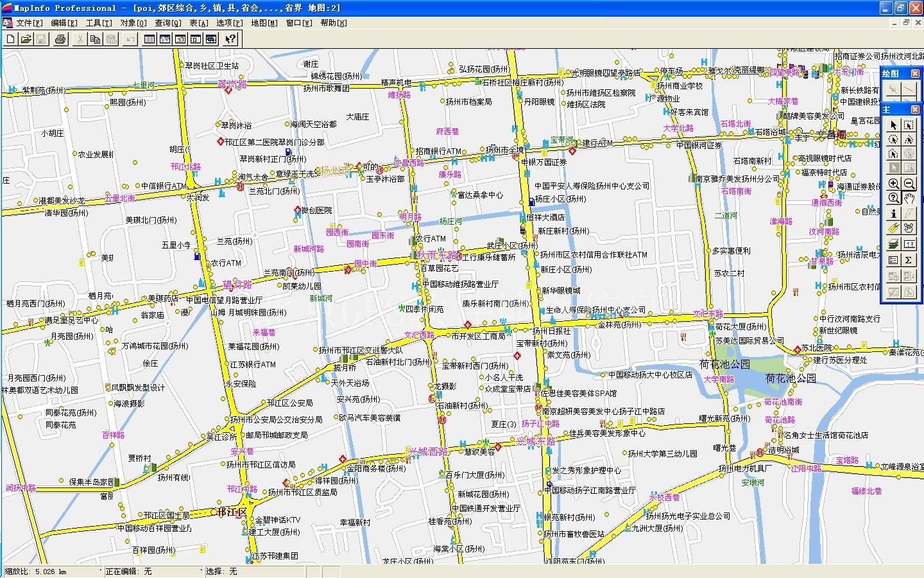Choose the Select arrow tool
This screenshot has width=924, height=578.
tap(893, 125)
